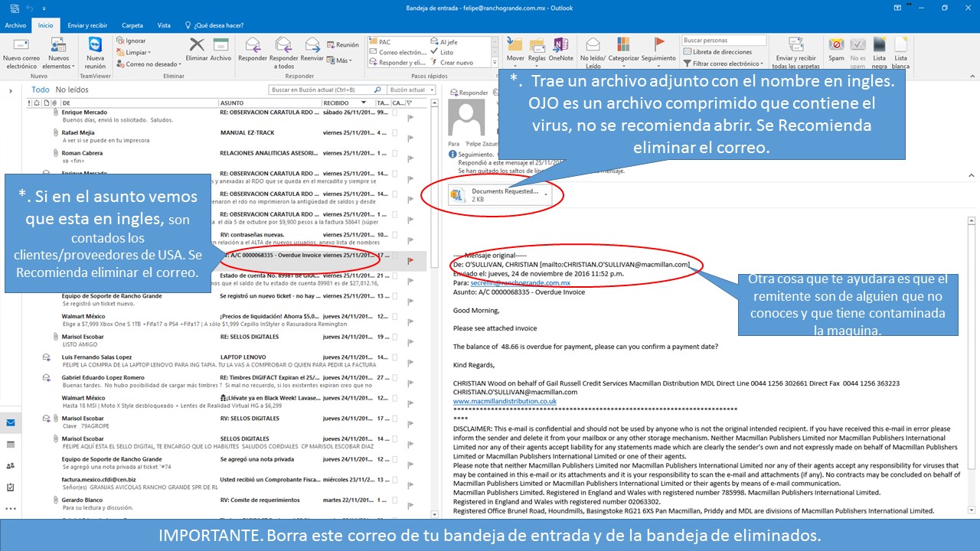Image resolution: width=980 pixels, height=551 pixels.
Task: Mark message as Spam
Action: pyautogui.click(x=836, y=50)
